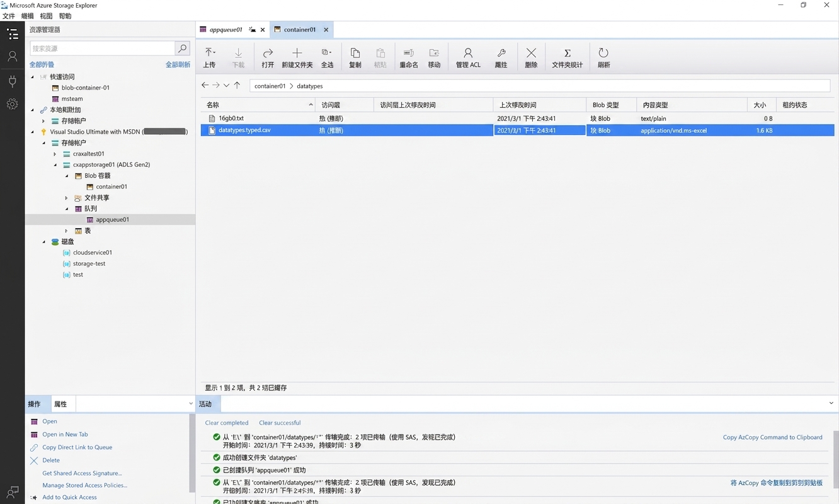Close the appqueue01 tab

(x=263, y=30)
